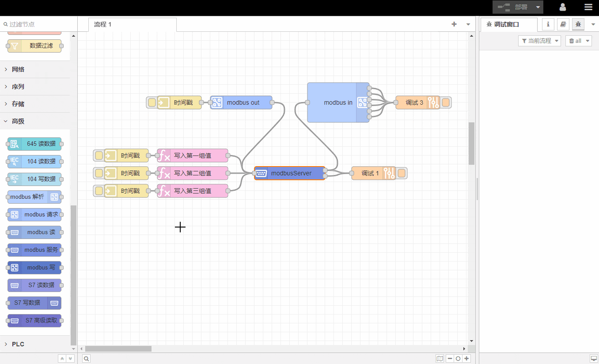Image resolution: width=599 pixels, height=364 pixels.
Task: Trigger the inject button feeding modbus out
Action: (152, 102)
